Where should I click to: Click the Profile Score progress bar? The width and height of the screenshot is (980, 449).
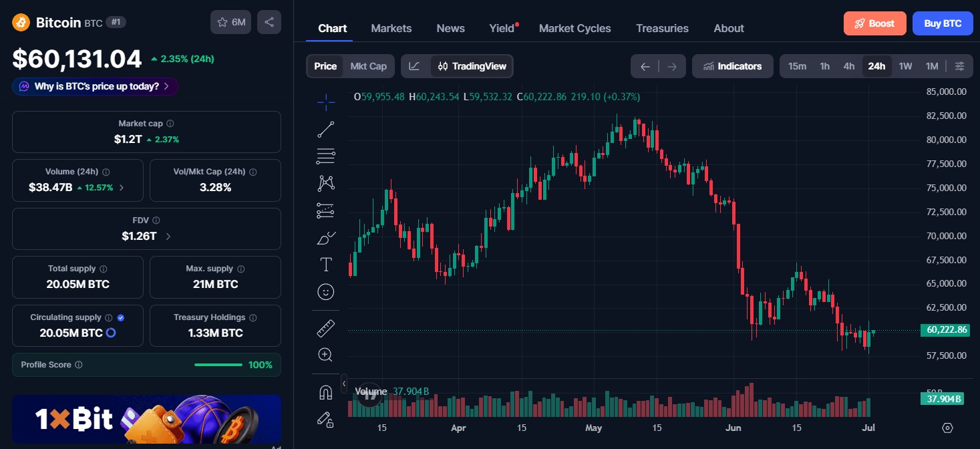(x=218, y=365)
